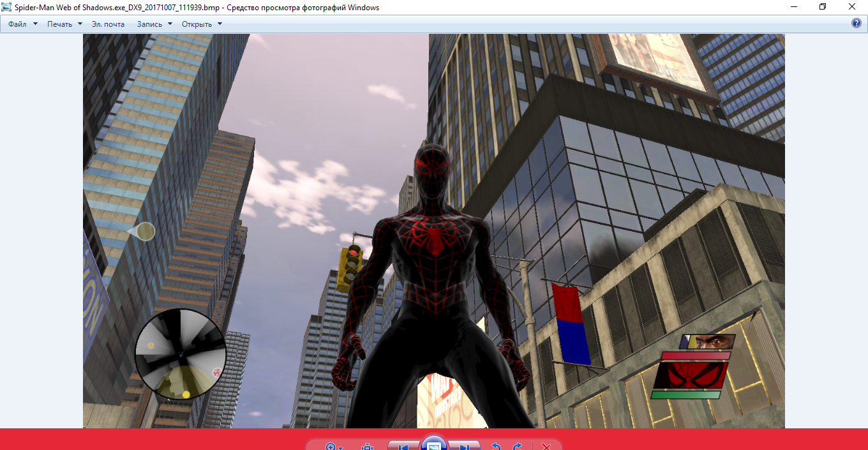Go to the next photo
The width and height of the screenshot is (868, 450).
(464, 446)
